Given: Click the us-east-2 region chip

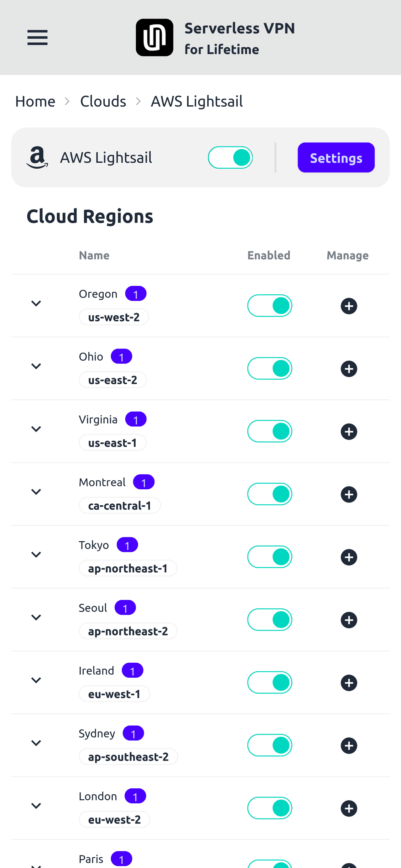Looking at the screenshot, I should 112,379.
